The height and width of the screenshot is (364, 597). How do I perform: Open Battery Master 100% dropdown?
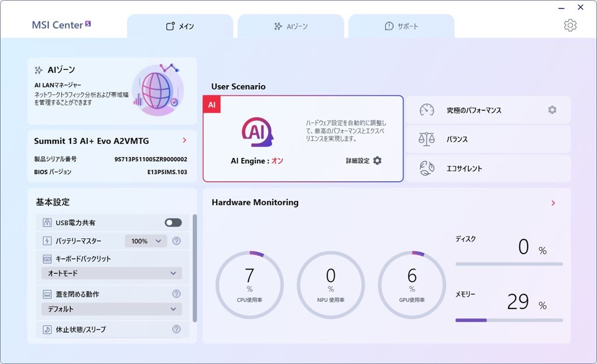pyautogui.click(x=146, y=241)
